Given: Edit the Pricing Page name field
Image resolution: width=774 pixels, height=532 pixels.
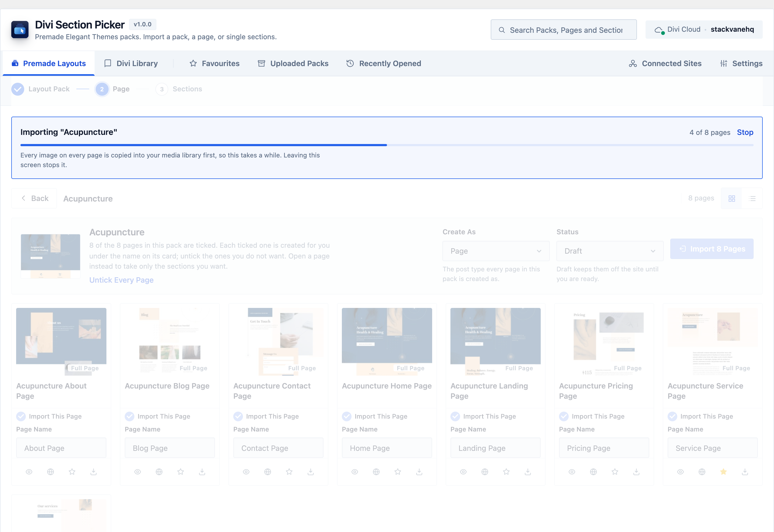Looking at the screenshot, I should pos(604,448).
